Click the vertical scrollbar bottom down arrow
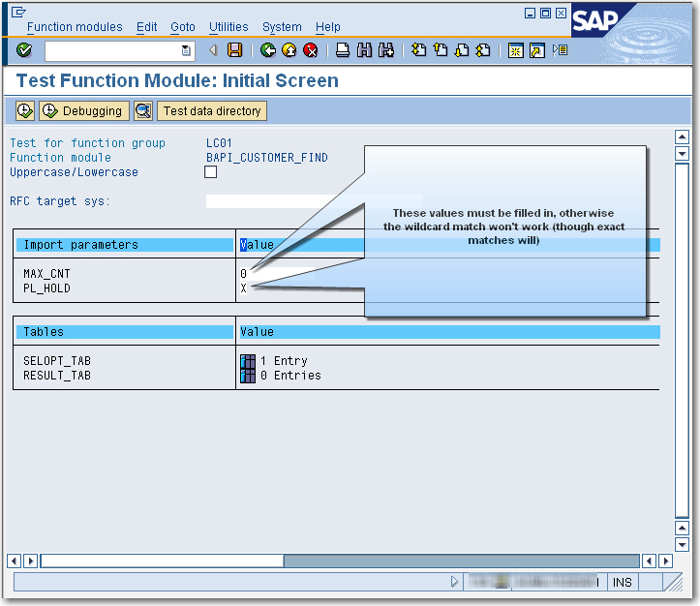 coord(682,544)
